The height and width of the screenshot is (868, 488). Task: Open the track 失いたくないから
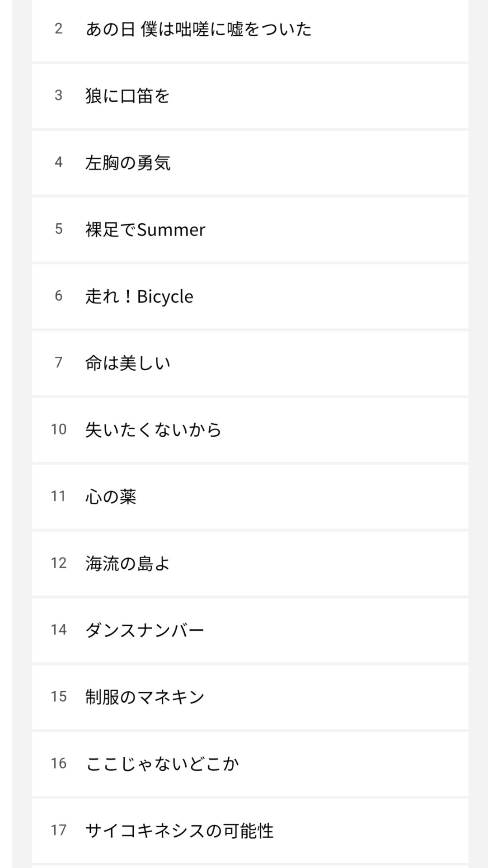click(x=154, y=430)
